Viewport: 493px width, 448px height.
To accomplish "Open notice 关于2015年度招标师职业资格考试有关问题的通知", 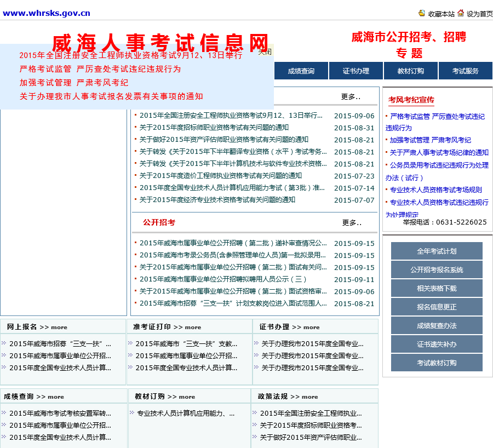I will pos(214,128).
